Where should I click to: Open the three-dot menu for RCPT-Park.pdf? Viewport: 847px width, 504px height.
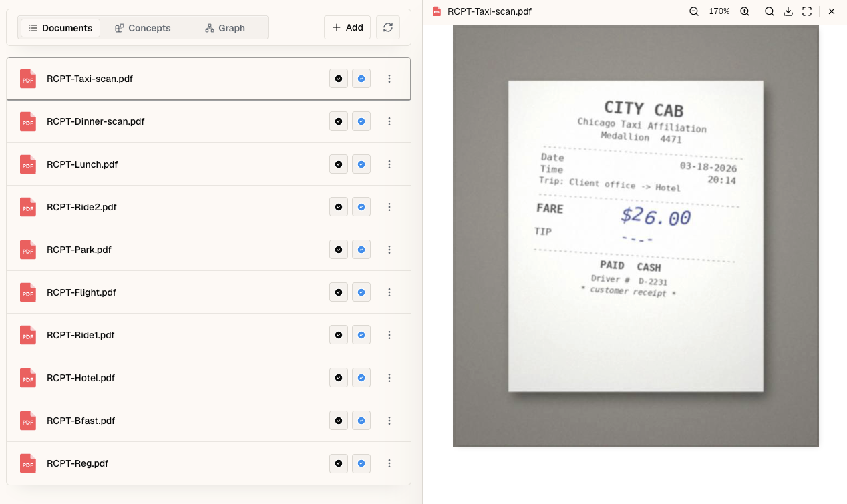[389, 250]
